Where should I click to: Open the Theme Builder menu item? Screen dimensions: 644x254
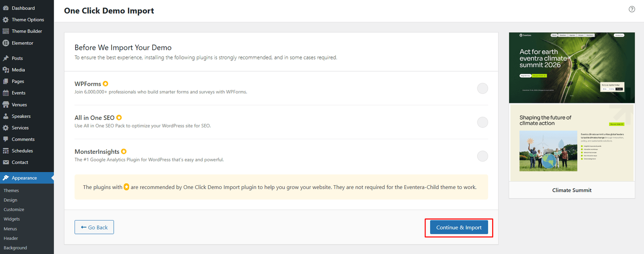coord(27,31)
